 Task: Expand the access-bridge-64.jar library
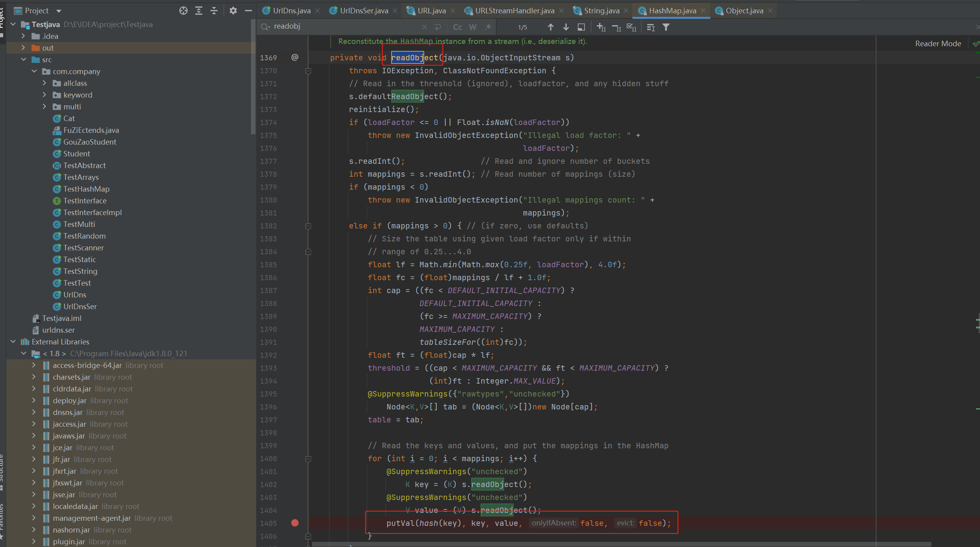tap(34, 365)
